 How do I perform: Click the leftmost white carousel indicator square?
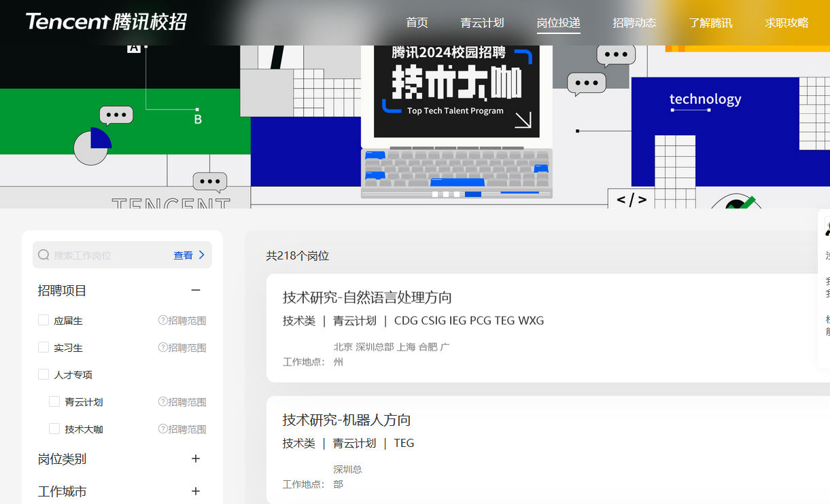pyautogui.click(x=435, y=194)
